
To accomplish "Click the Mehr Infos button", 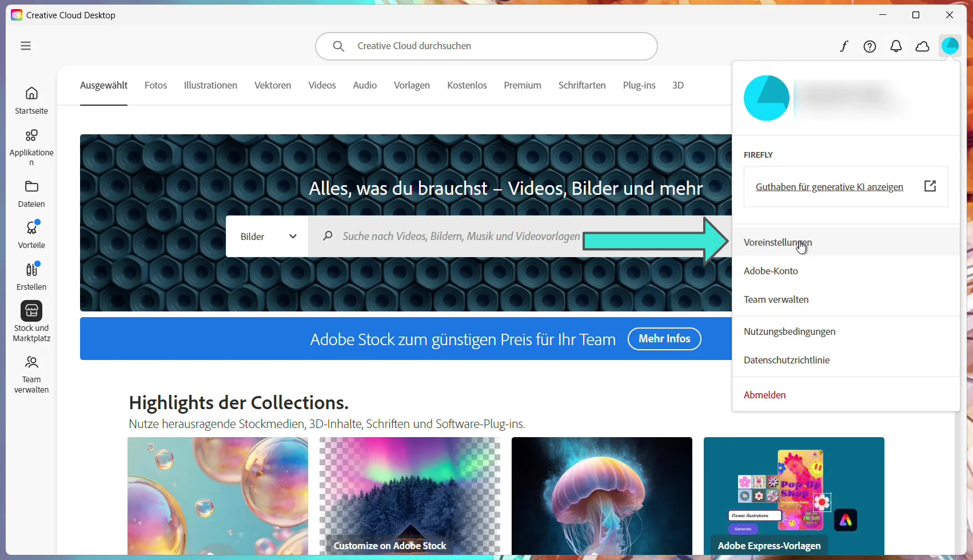I will click(664, 339).
